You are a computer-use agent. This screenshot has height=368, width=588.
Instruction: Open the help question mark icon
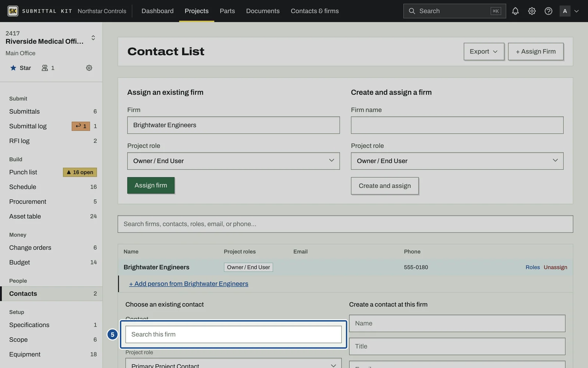pos(548,11)
